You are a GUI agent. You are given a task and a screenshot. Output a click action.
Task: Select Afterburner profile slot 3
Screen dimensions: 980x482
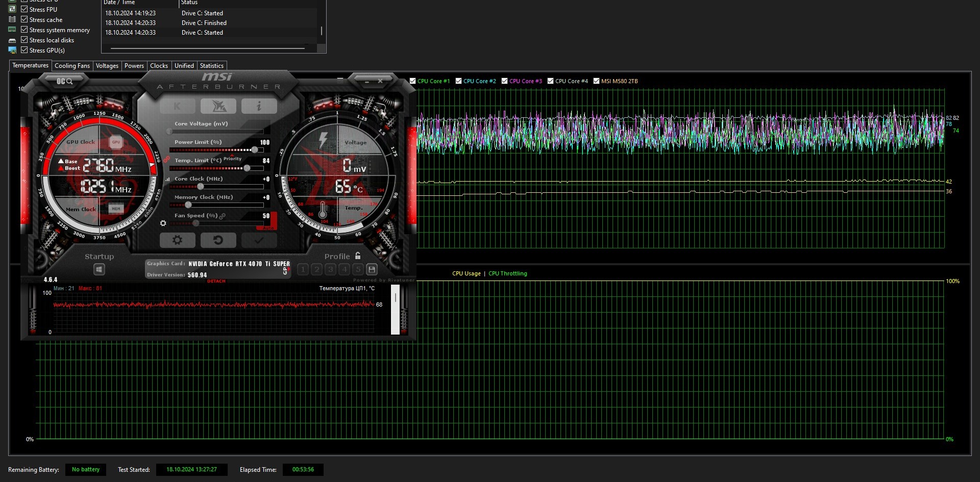(x=330, y=269)
